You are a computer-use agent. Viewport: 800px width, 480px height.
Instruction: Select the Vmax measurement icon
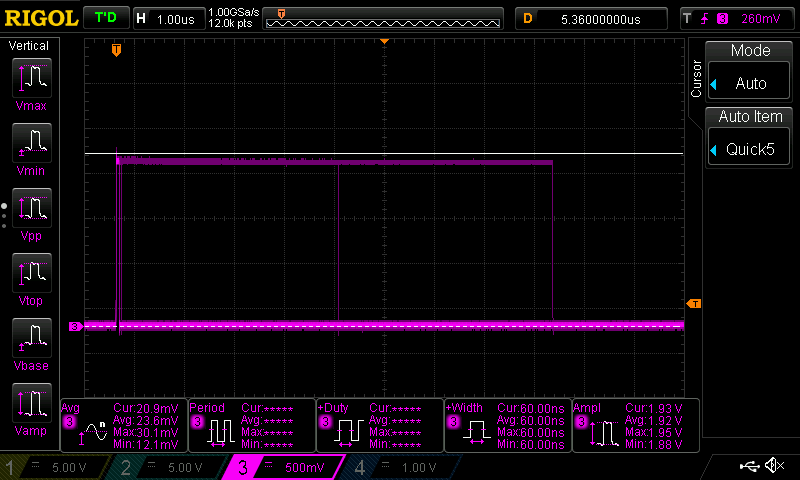click(x=31, y=79)
